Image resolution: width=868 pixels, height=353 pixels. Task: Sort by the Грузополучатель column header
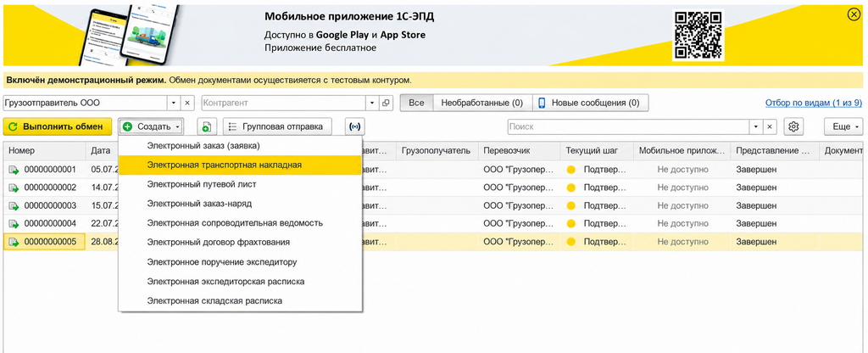click(437, 151)
